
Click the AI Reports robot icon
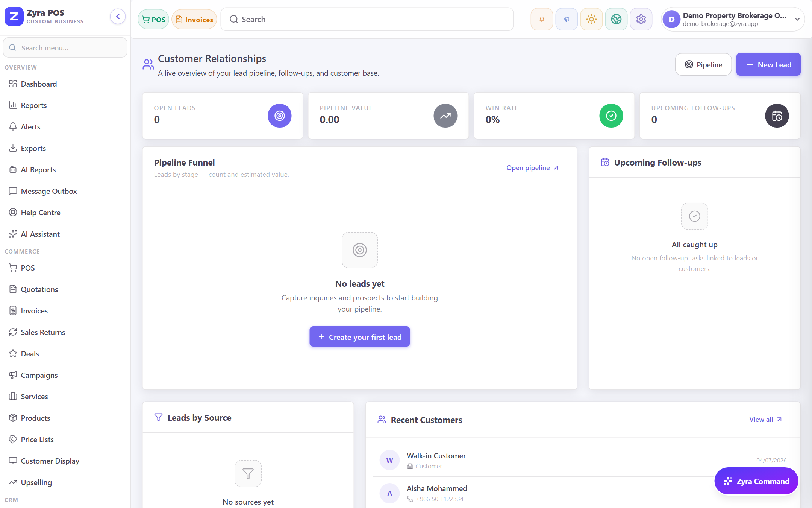[x=13, y=170]
